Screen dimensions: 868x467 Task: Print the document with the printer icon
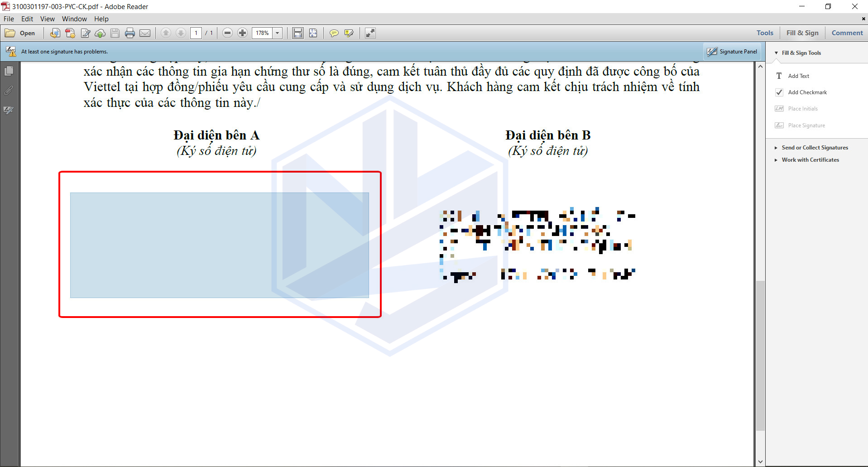(130, 33)
